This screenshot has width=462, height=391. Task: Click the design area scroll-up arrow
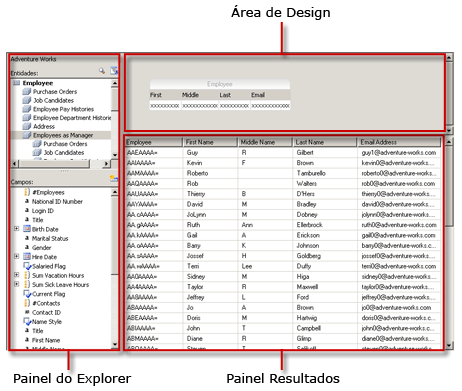(449, 58)
